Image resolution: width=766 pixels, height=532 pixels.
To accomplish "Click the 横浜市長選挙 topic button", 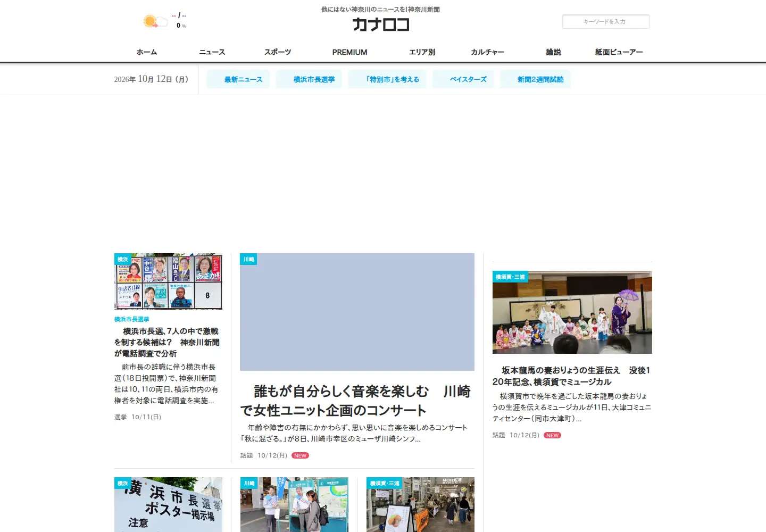I will [x=309, y=79].
